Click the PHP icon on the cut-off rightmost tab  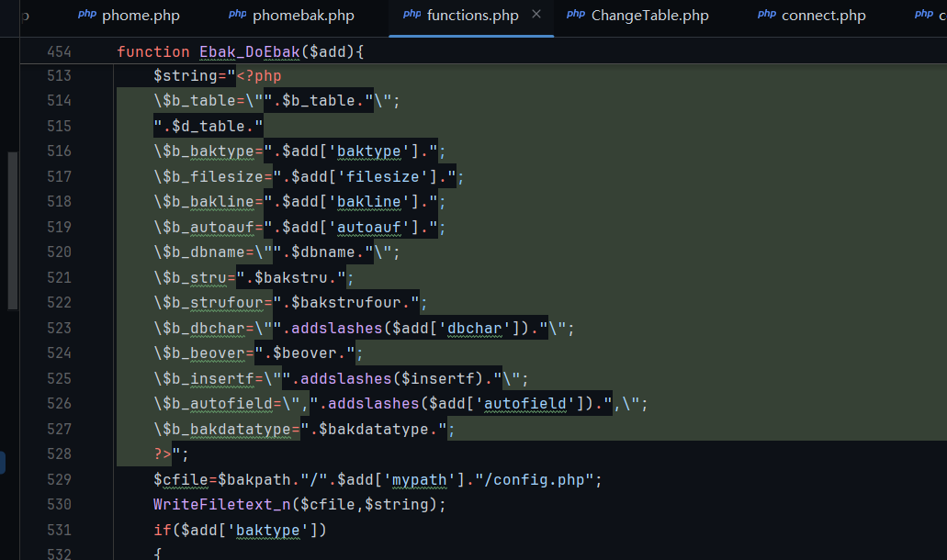[x=926, y=15]
